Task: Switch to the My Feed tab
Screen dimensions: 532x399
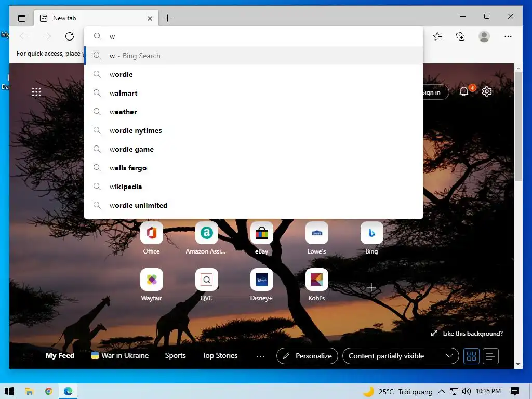Action: (60, 355)
